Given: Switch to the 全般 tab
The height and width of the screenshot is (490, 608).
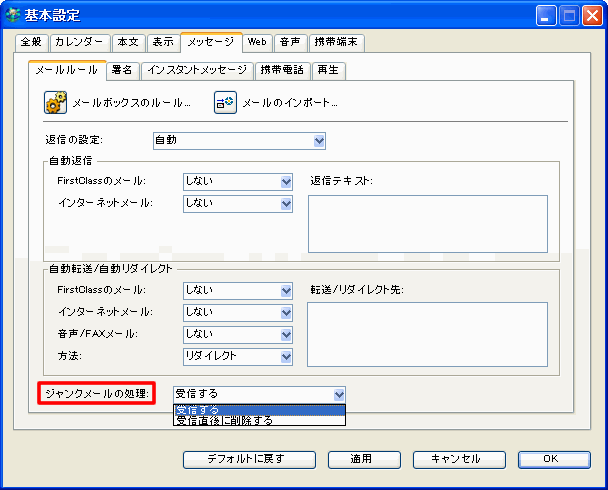Looking at the screenshot, I should (x=31, y=43).
